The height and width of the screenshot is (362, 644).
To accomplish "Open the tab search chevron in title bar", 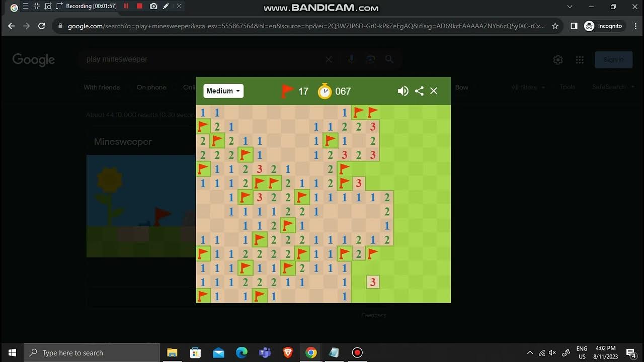I will point(570,7).
